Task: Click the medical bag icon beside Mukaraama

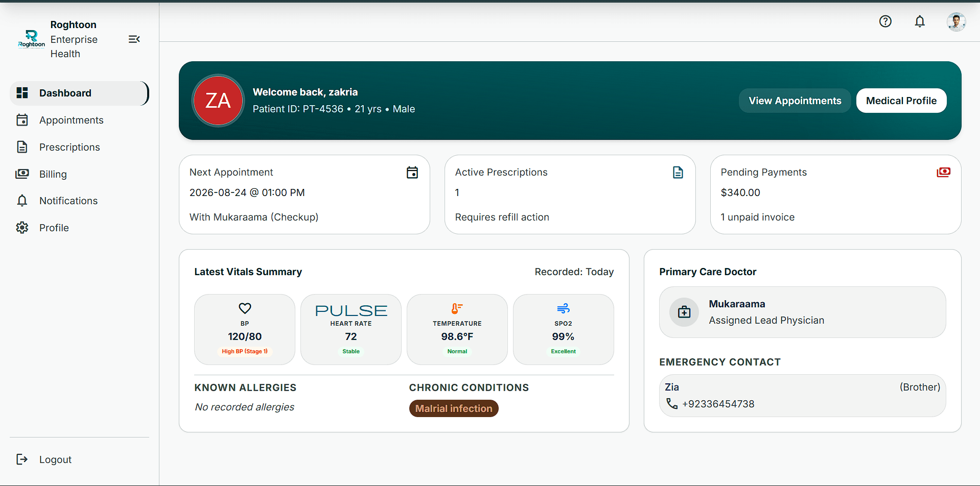Action: pos(684,312)
